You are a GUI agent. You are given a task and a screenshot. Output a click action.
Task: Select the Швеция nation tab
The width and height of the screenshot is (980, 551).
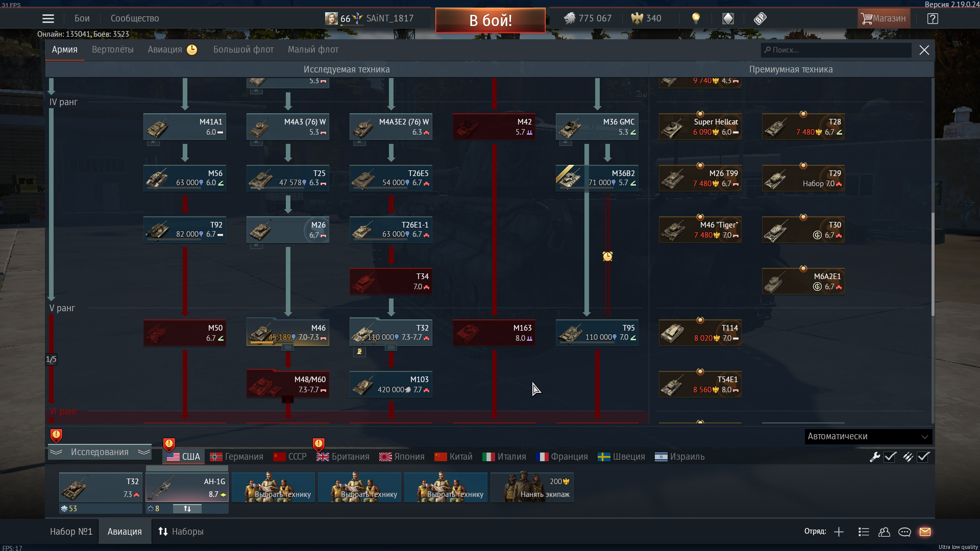tap(621, 457)
